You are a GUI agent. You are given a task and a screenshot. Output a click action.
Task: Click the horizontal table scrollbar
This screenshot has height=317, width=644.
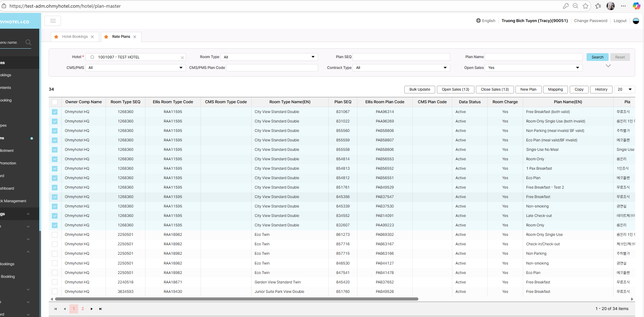pyautogui.click(x=237, y=299)
